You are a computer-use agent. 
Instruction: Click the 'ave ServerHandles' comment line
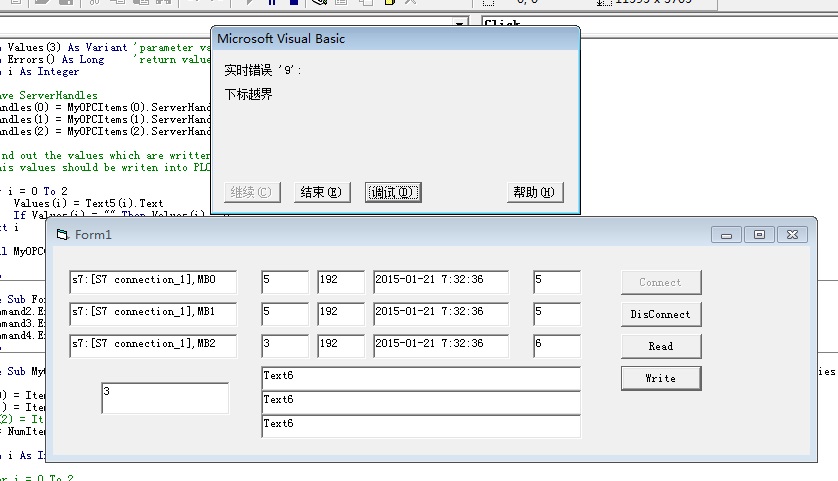[x=49, y=96]
